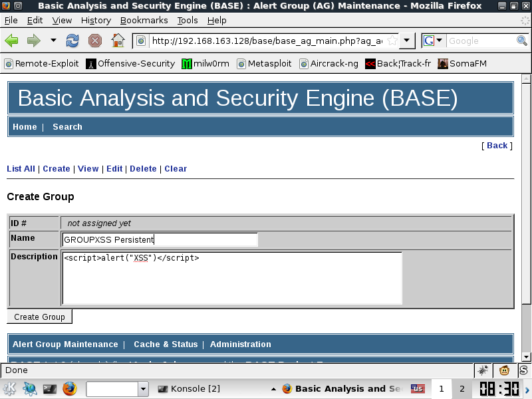Click the Clear alert group link
The width and height of the screenshot is (532, 399).
click(x=176, y=169)
